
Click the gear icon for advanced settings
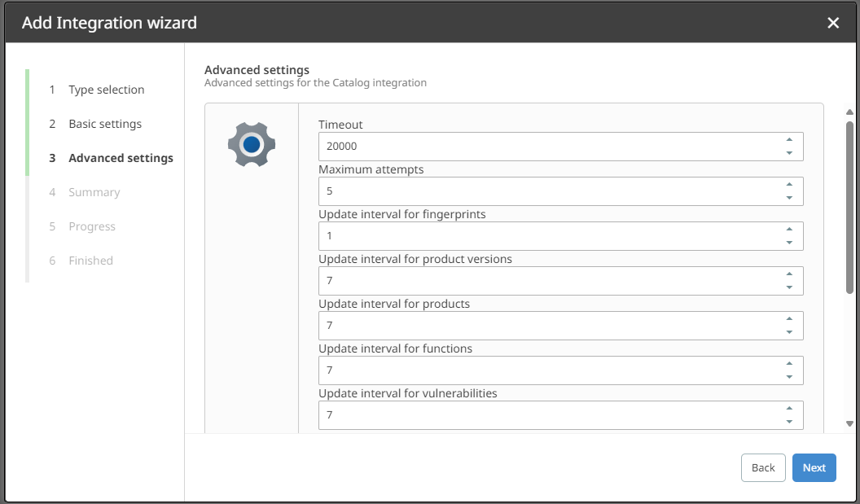[x=252, y=144]
